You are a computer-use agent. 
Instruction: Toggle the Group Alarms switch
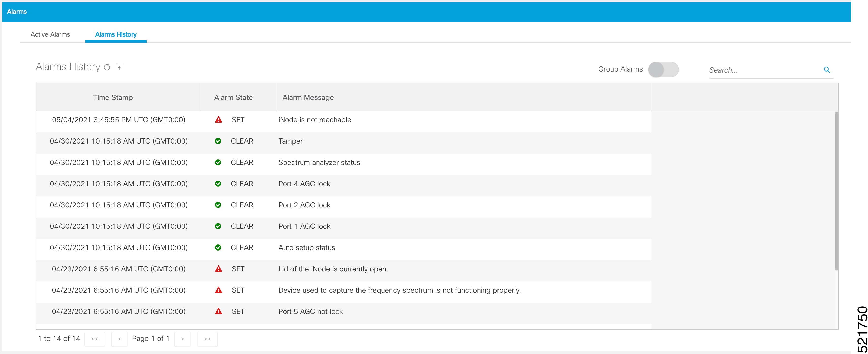(x=663, y=70)
